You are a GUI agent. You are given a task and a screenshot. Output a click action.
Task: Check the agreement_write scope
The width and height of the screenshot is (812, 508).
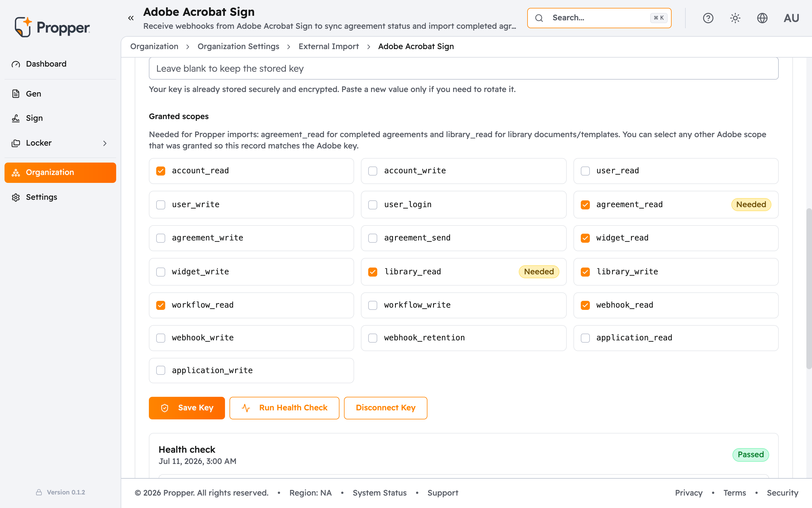(161, 238)
